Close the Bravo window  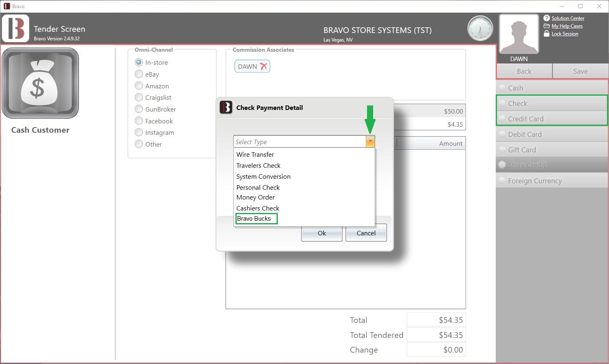pos(599,6)
